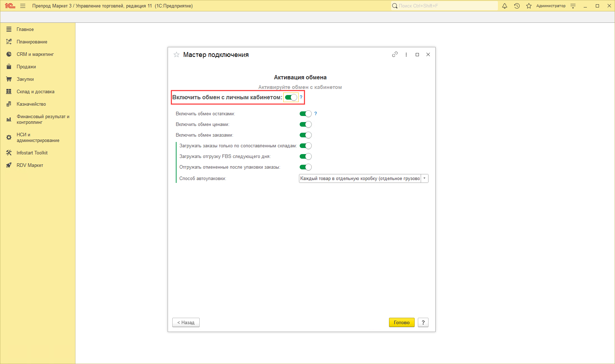Add wizard window to favorites star
This screenshot has width=615, height=364.
[176, 54]
